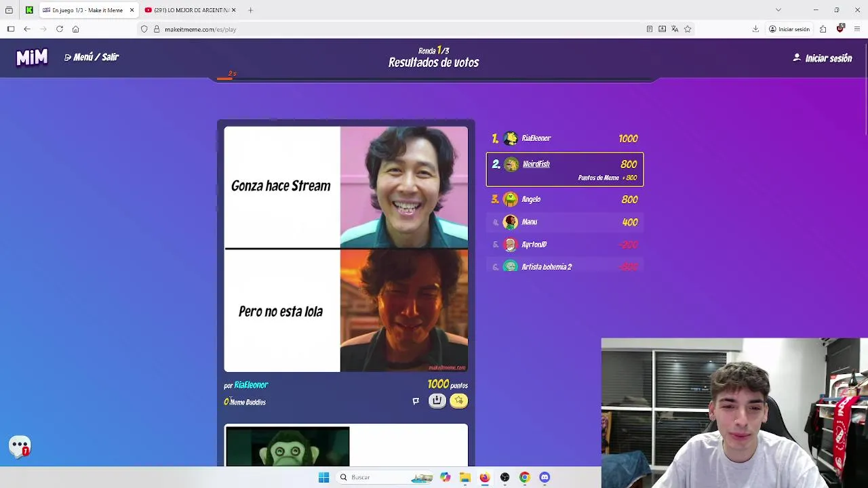Select AyrtonJD in the leaderboard

pyautogui.click(x=565, y=245)
